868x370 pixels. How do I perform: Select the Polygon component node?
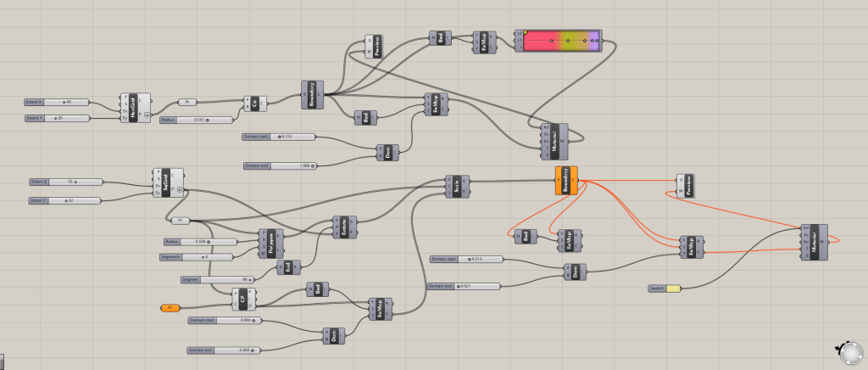coord(272,243)
